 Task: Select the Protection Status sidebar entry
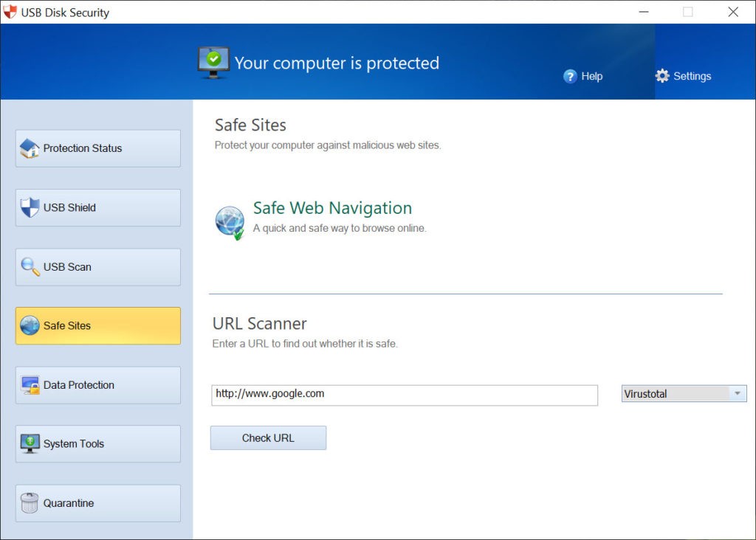coord(96,148)
